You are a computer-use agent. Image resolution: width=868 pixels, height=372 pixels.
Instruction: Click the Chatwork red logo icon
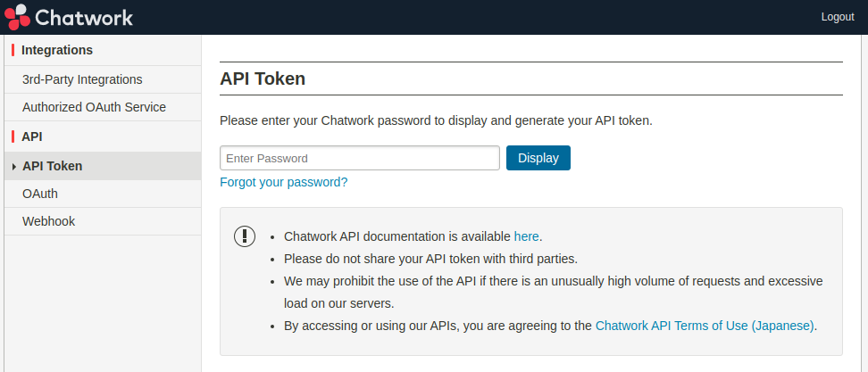[17, 17]
